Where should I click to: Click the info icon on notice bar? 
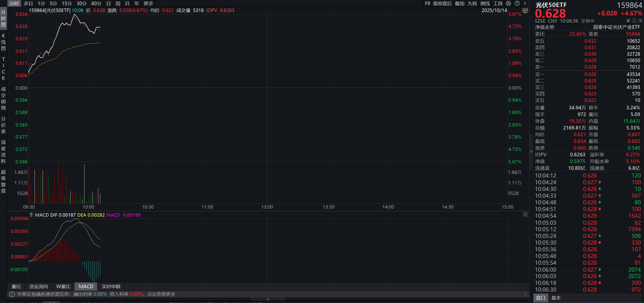coord(11,294)
